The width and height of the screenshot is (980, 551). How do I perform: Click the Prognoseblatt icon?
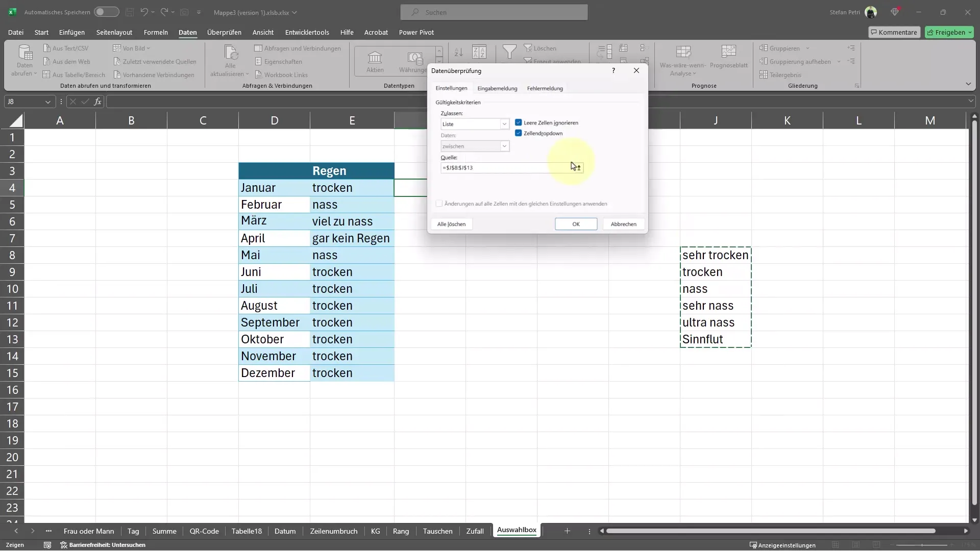coord(729,52)
